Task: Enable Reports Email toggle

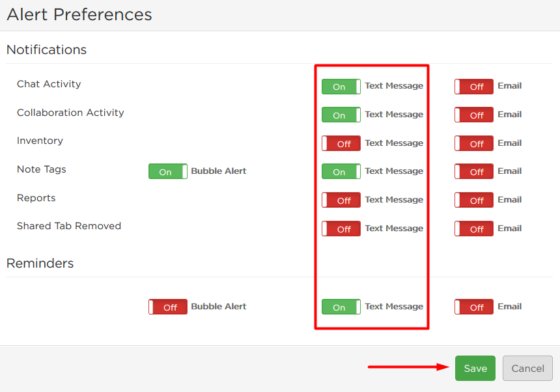Action: (474, 200)
